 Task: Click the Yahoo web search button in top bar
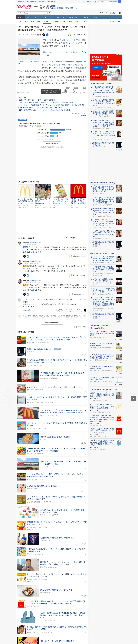(x=120, y=2)
